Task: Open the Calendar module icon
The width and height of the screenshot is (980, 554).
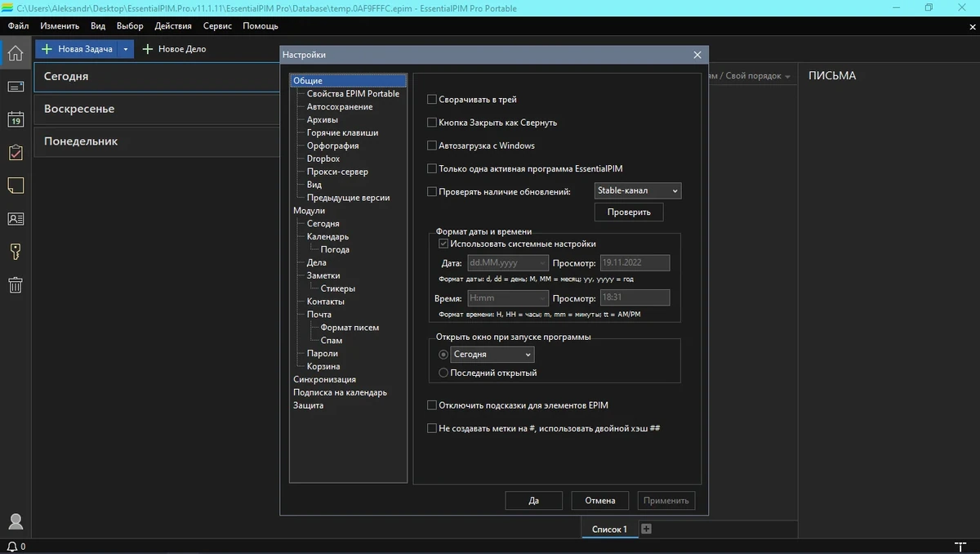Action: pyautogui.click(x=15, y=119)
